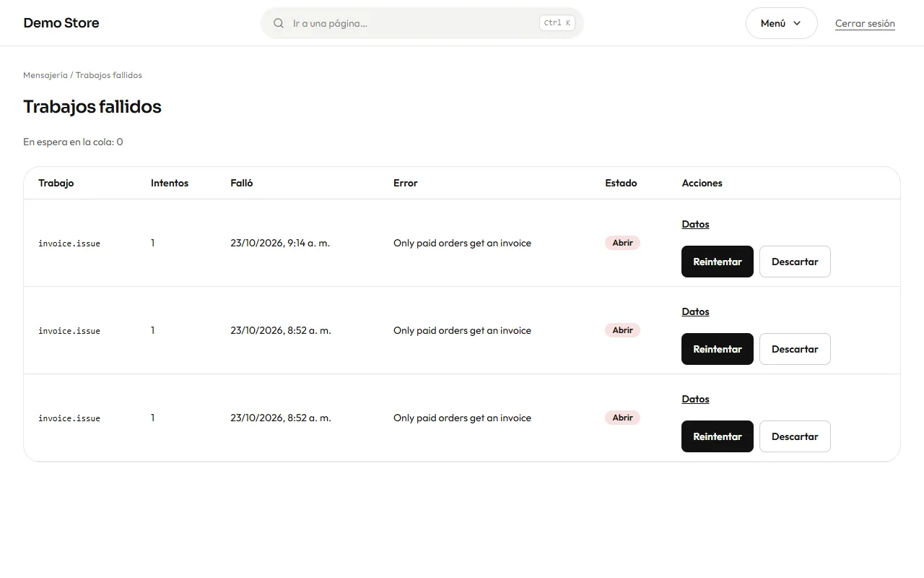Image resolution: width=924 pixels, height=578 pixels.
Task: Click the 'En espera en la cola: 0' text
Action: (x=73, y=142)
